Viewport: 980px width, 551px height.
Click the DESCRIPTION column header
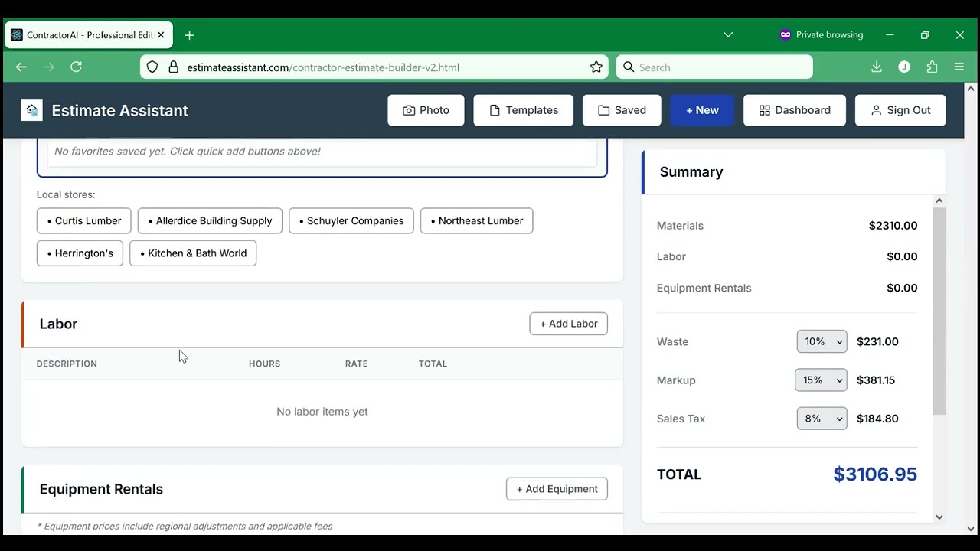point(67,364)
